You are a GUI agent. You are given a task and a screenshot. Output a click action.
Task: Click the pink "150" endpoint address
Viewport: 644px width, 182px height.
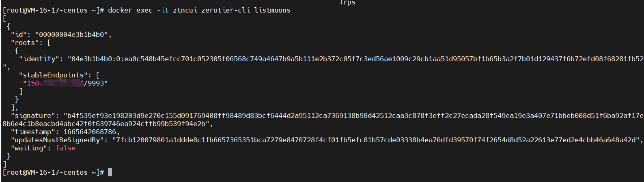click(x=33, y=84)
